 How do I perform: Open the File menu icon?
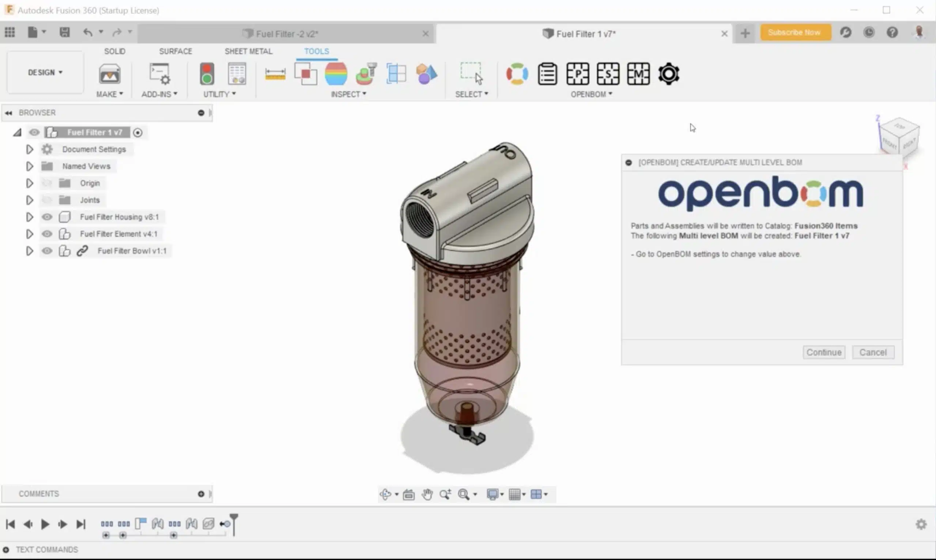click(x=33, y=33)
